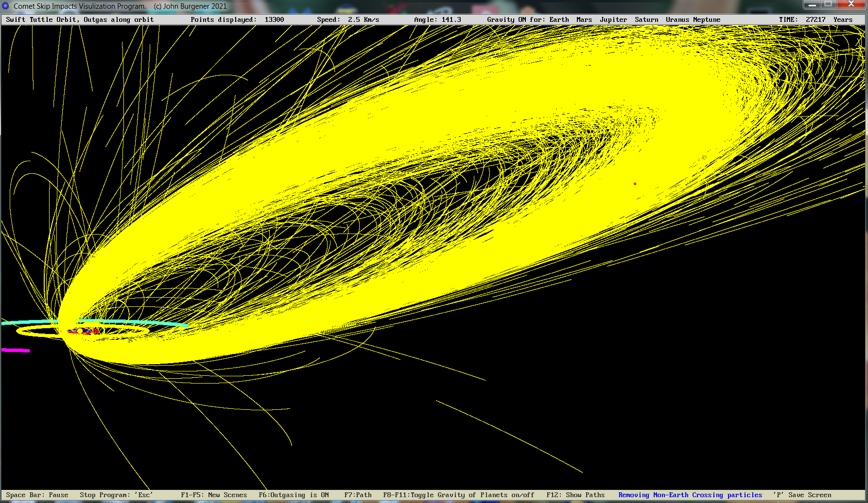Click the 'F1-F5: New Scenes' label
This screenshot has height=503, width=868.
coord(214,495)
